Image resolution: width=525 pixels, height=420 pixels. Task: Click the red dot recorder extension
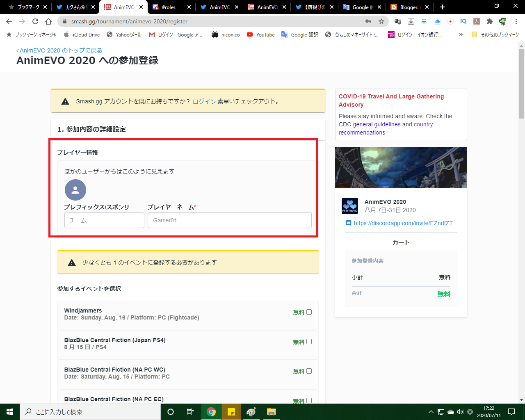point(450,21)
